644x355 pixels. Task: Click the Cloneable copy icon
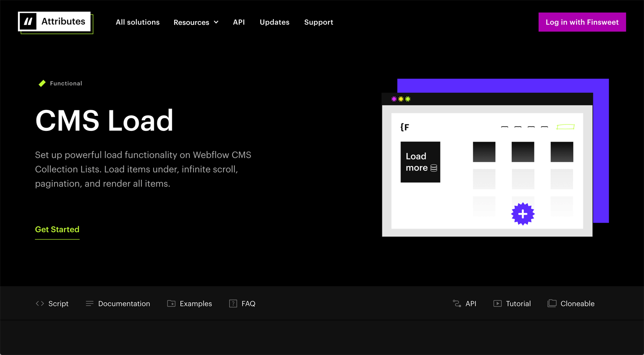[552, 303]
